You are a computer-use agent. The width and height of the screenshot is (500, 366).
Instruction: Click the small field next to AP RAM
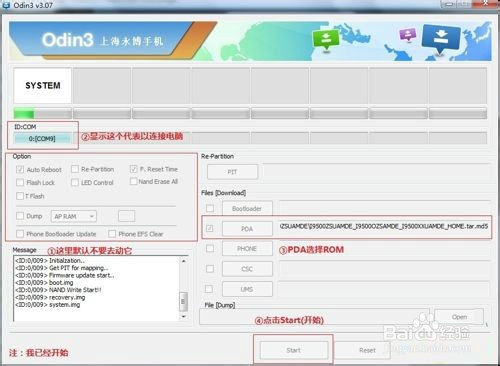[127, 216]
